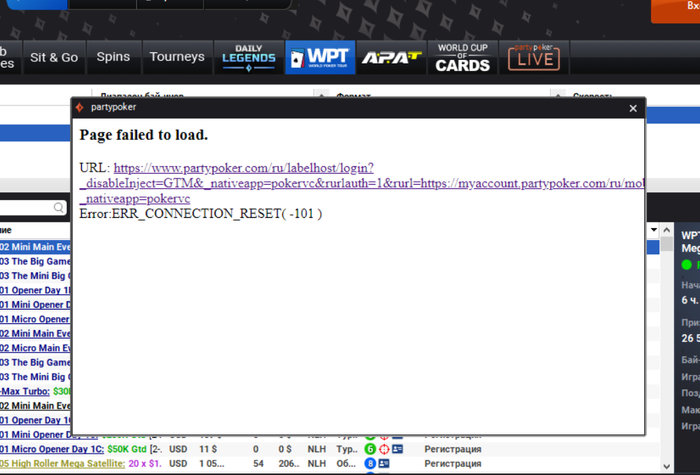Close the partypoker error dialog
Screen dimensions: 700x475
(x=633, y=108)
